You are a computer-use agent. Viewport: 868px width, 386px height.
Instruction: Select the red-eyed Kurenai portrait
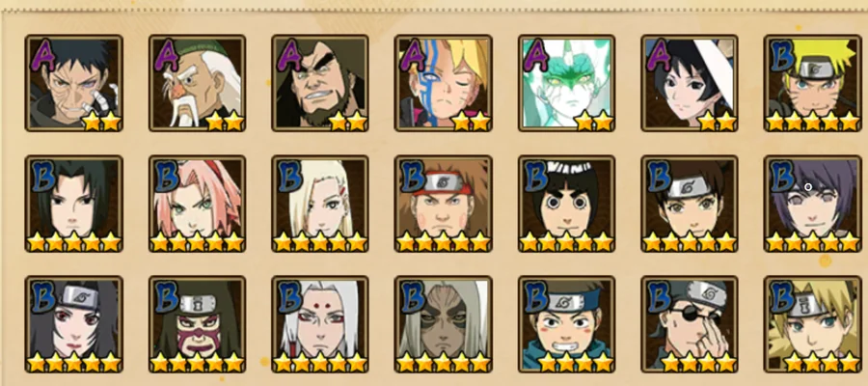tap(73, 324)
